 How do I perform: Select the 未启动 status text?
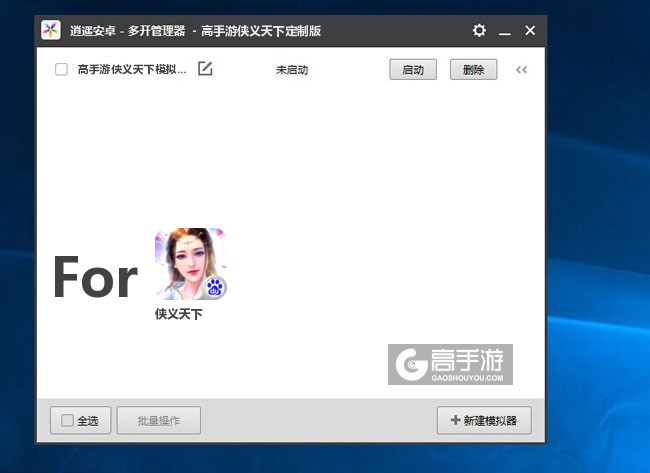(x=292, y=70)
